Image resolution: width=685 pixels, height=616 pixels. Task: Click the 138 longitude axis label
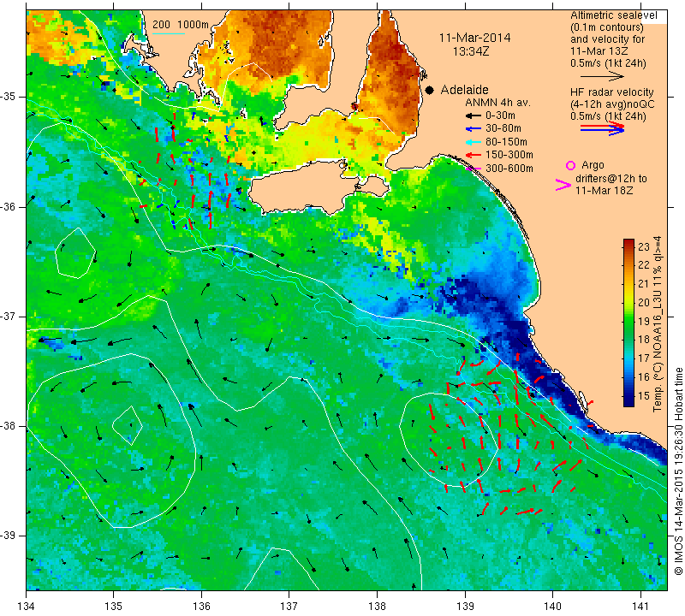pos(377,607)
